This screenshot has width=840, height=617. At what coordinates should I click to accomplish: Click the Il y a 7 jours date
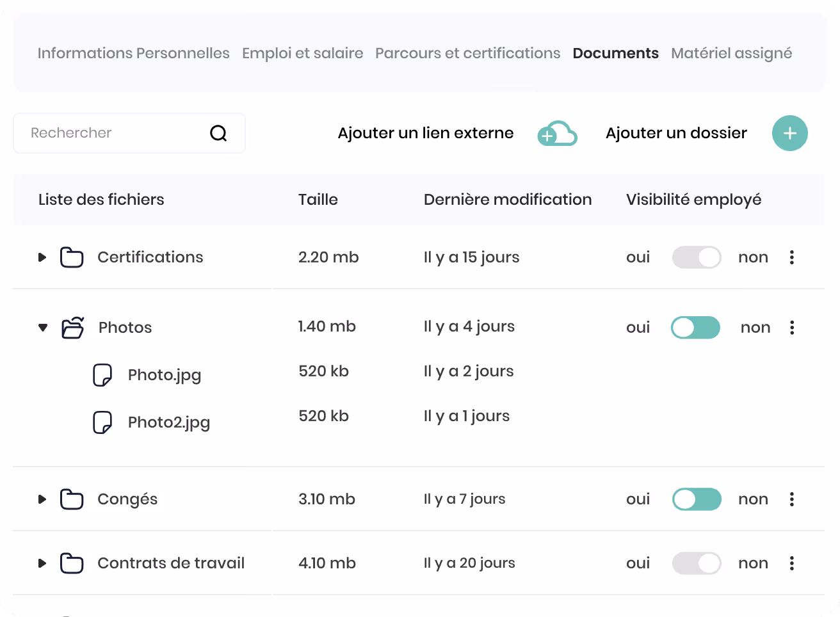465,499
